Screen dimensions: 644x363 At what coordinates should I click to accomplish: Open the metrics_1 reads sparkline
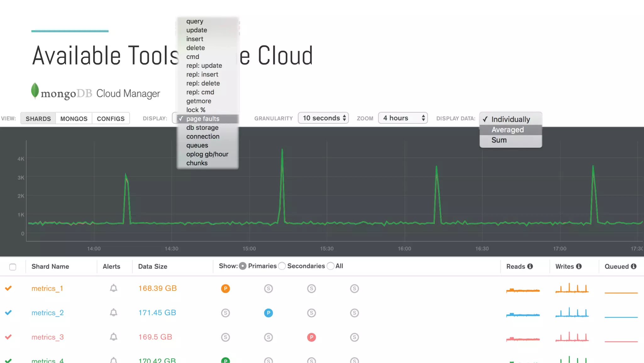point(523,290)
